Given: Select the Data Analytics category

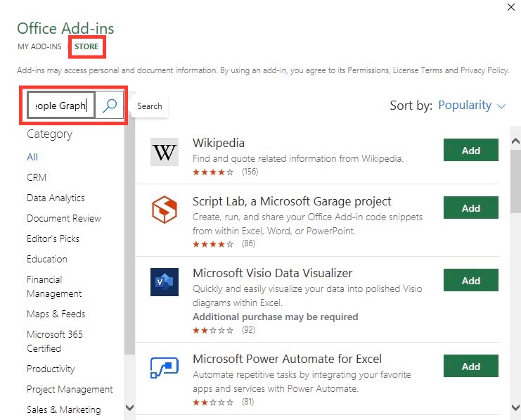Looking at the screenshot, I should 56,198.
